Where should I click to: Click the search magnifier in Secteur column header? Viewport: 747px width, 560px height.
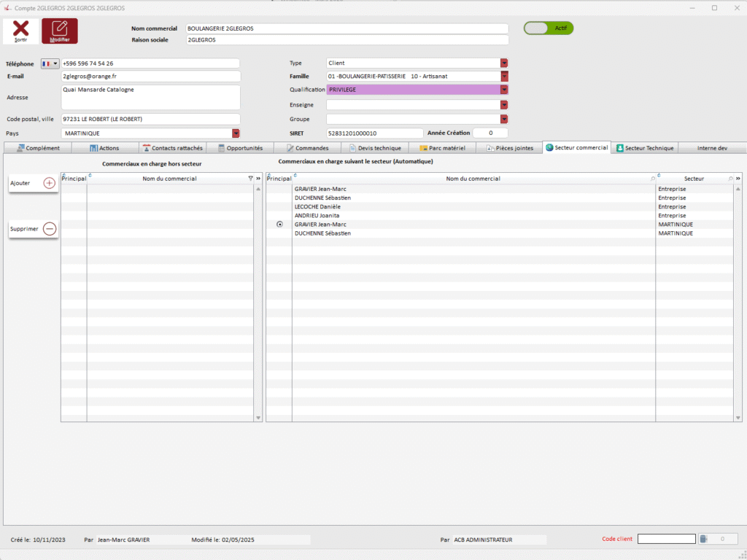click(730, 179)
